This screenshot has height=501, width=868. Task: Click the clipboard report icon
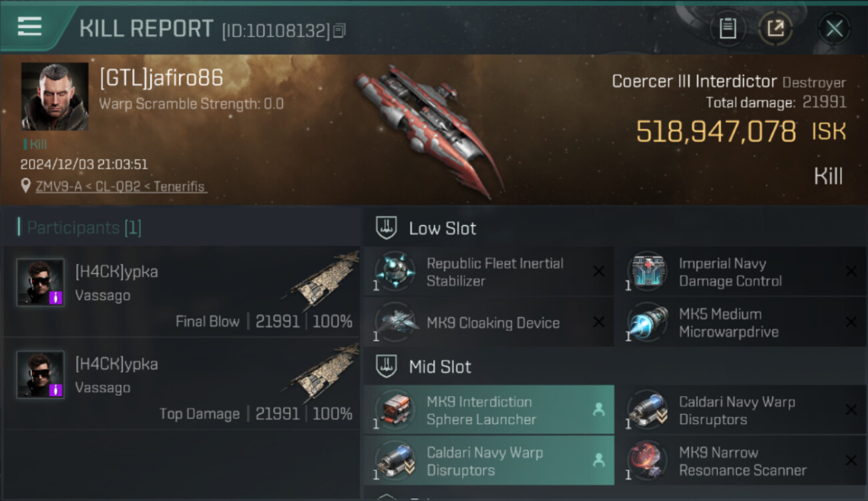[728, 29]
